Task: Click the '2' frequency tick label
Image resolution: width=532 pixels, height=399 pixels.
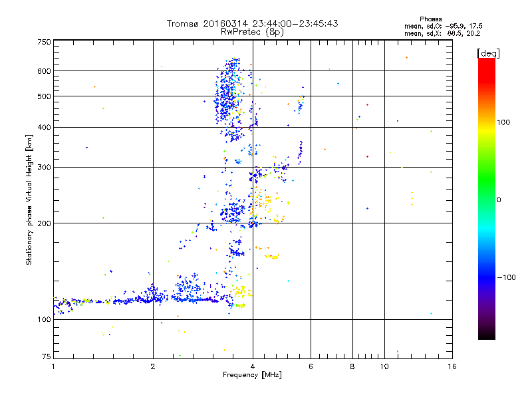Action: 153,366
